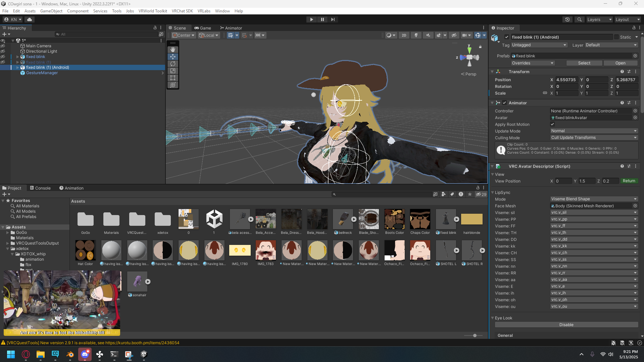Viewport: 644px width, 362px height.
Task: Open the Windows Start button
Action: 11,354
